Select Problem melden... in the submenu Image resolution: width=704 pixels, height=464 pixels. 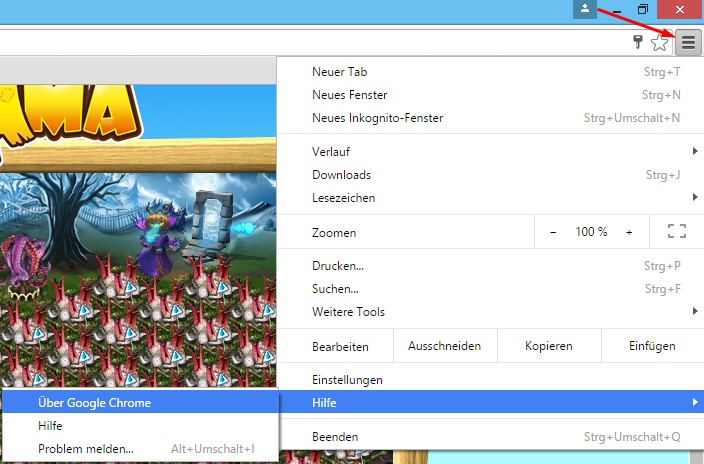[x=141, y=449]
